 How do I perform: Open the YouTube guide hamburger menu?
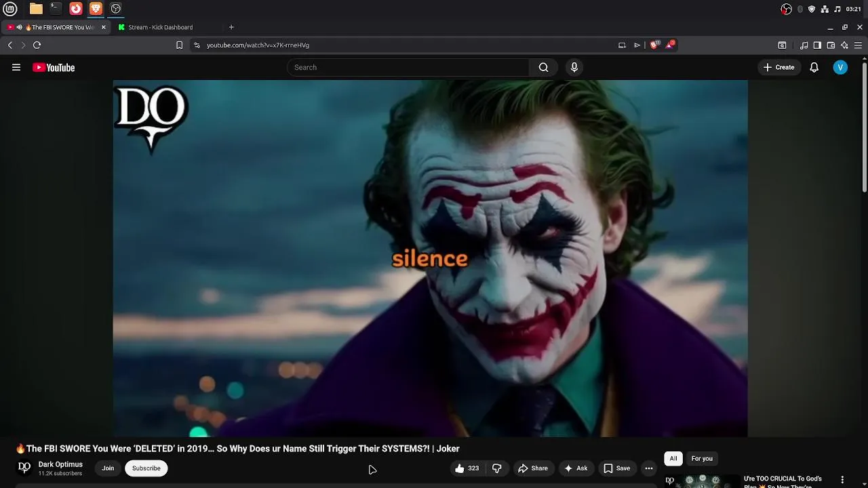16,67
